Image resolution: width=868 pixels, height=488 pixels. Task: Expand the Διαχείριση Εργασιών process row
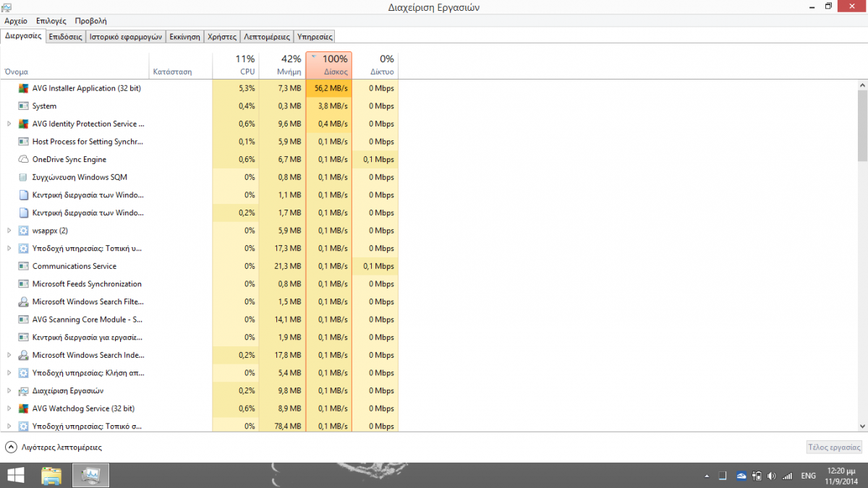pos(9,390)
